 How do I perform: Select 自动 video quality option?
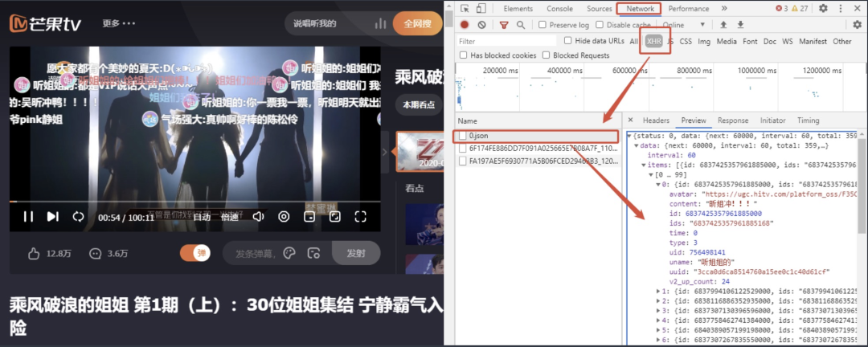tap(202, 216)
